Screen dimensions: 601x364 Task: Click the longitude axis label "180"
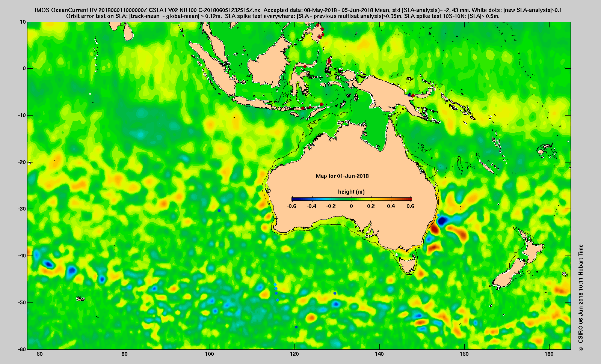549,354
